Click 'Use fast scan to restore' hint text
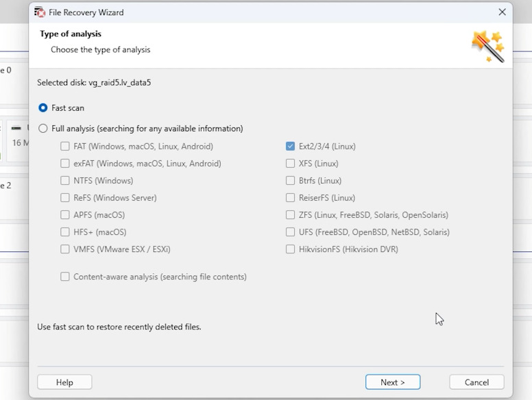 pyautogui.click(x=119, y=327)
